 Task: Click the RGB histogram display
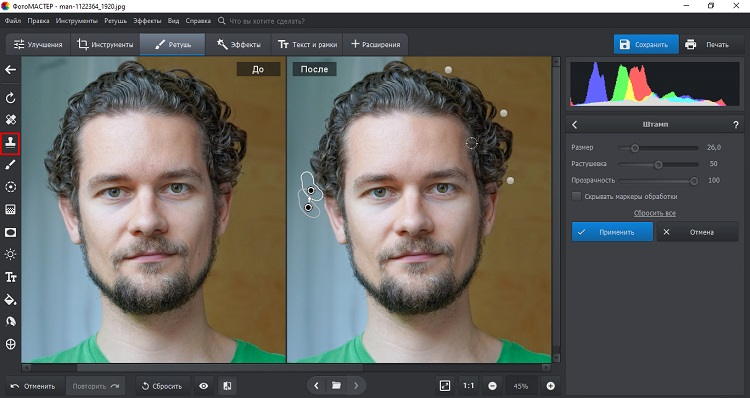pos(655,84)
